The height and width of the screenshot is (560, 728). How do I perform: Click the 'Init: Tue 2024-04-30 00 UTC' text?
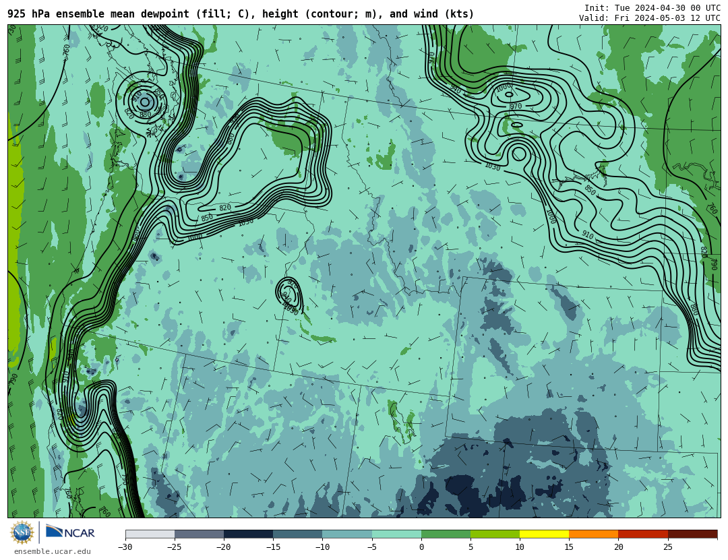point(653,8)
